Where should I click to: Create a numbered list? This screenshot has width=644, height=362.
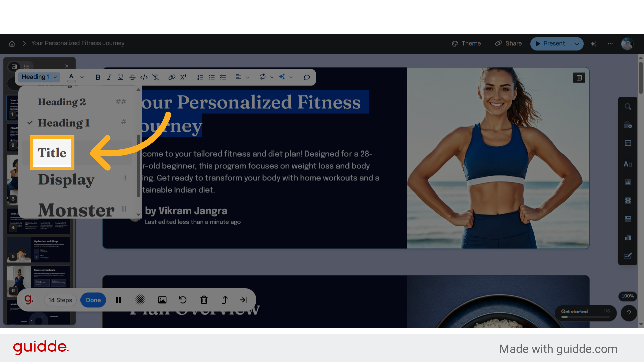pos(200,77)
